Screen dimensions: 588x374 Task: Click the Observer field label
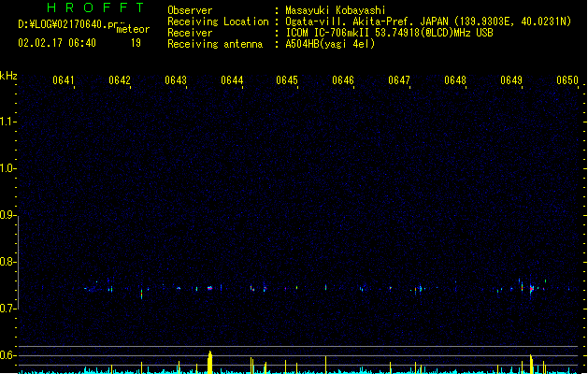coord(190,10)
